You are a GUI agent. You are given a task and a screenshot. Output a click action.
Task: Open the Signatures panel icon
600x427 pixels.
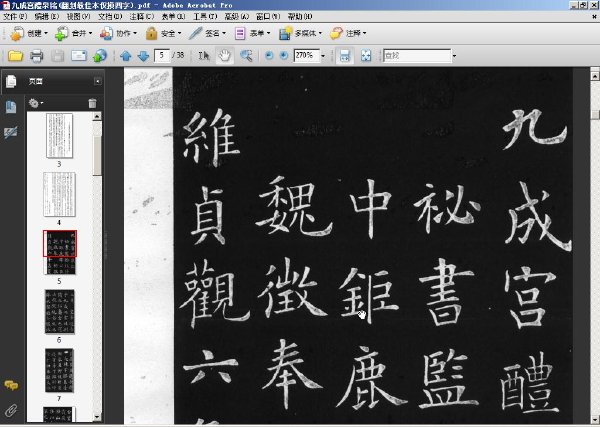[x=10, y=132]
